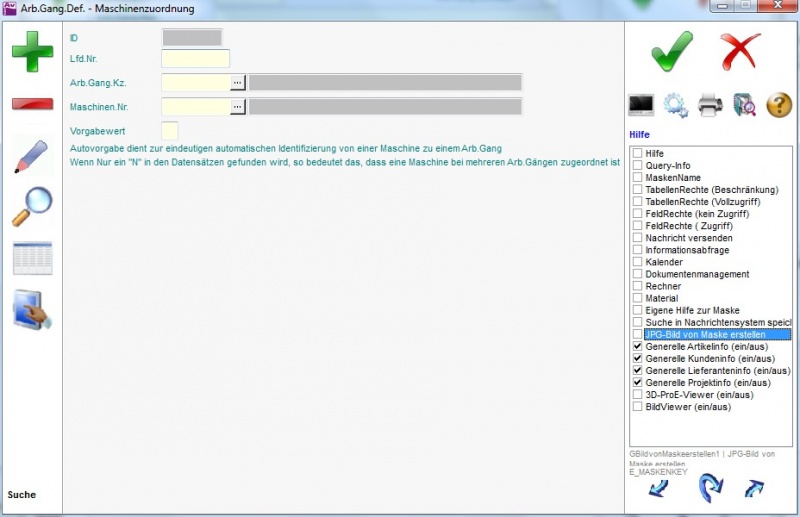800x517 pixels.
Task: Select the Rechner list entry
Action: tap(663, 286)
